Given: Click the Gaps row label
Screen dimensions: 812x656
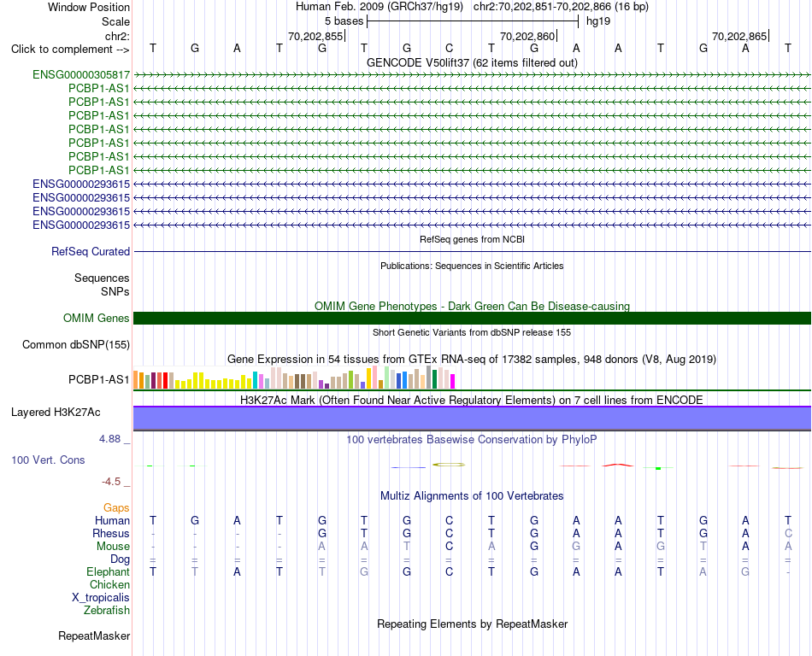Looking at the screenshot, I should pos(116,508).
